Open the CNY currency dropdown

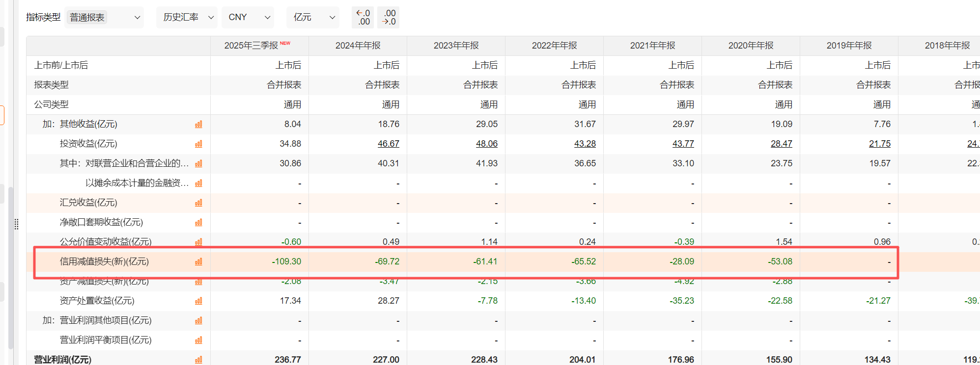coord(249,18)
